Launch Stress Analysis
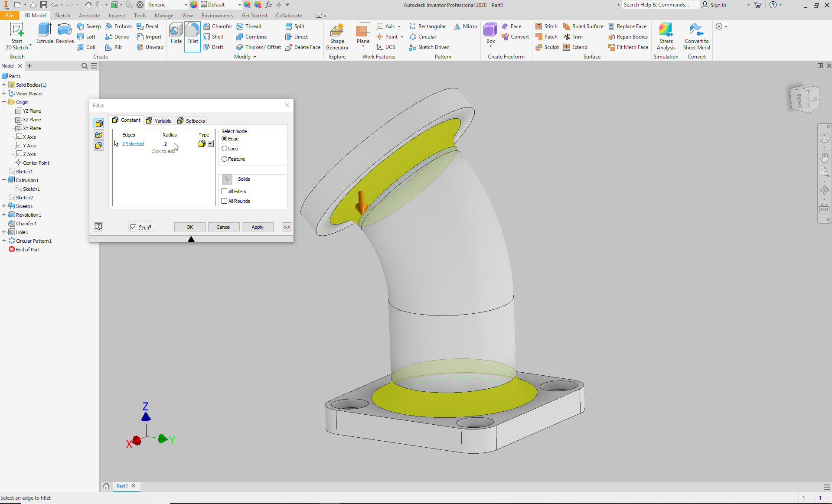Screen dimensions: 832x504 [666, 36]
